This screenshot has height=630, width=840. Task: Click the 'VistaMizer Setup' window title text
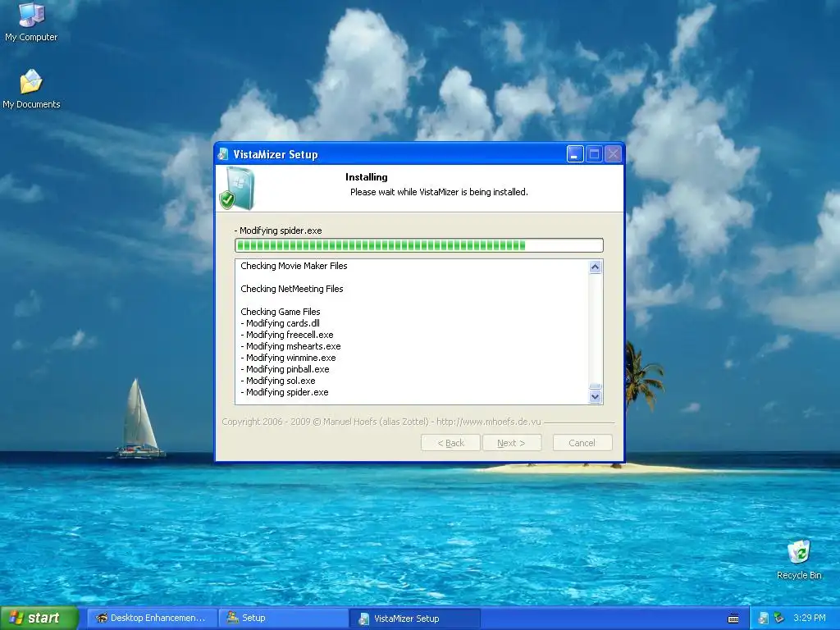[x=276, y=154]
